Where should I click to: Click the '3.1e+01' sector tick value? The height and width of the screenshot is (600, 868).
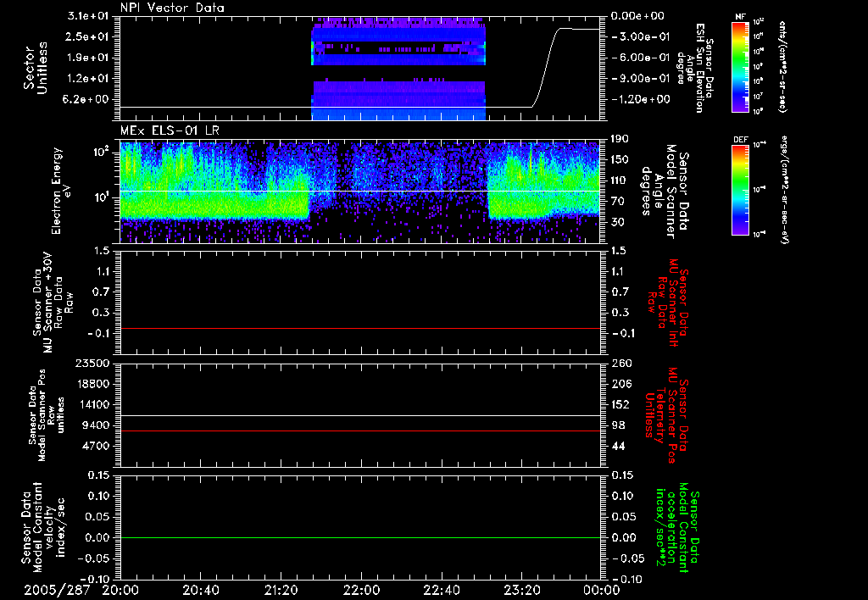(88, 16)
